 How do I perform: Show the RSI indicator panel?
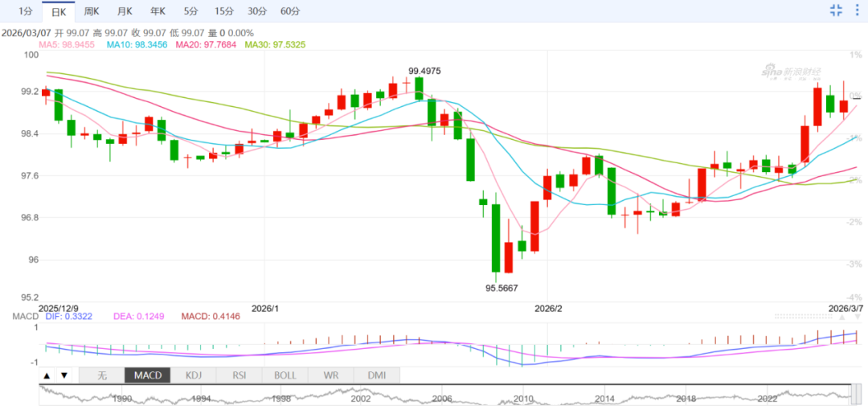coord(239,375)
